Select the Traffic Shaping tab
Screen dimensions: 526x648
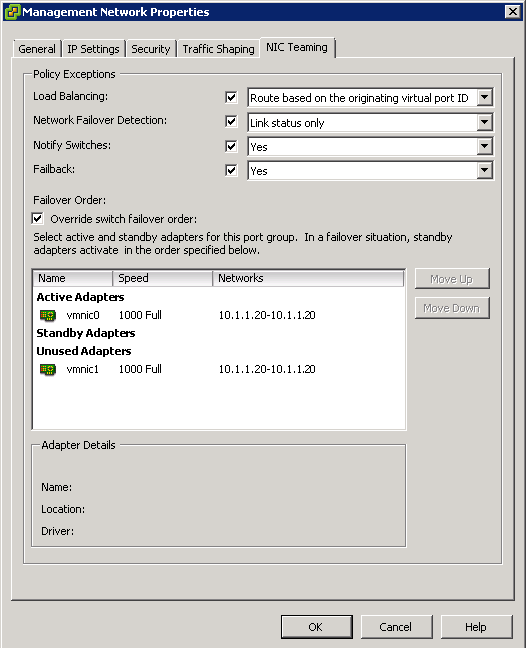tap(219, 49)
